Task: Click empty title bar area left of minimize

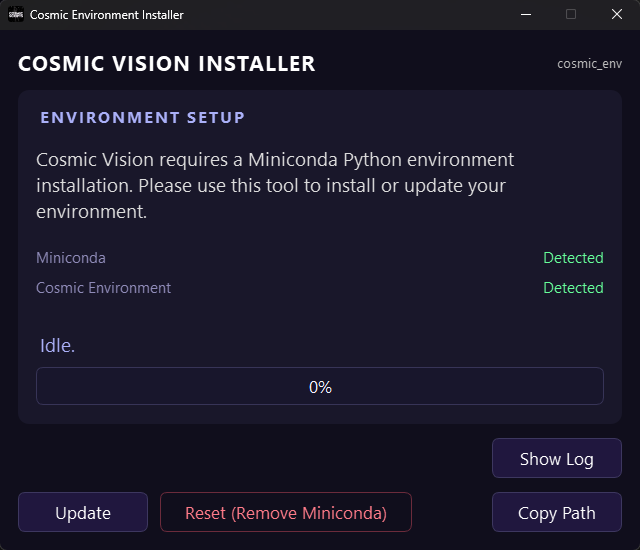Action: click(350, 15)
